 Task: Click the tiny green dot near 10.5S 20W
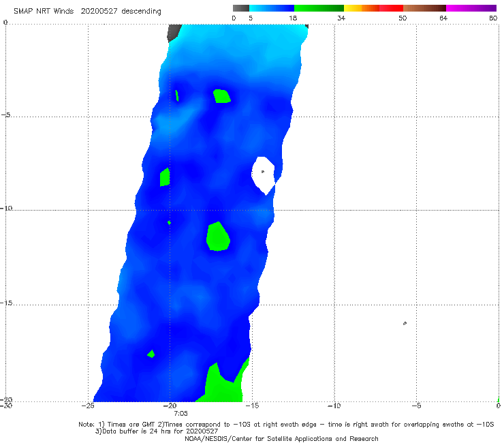coord(169,223)
